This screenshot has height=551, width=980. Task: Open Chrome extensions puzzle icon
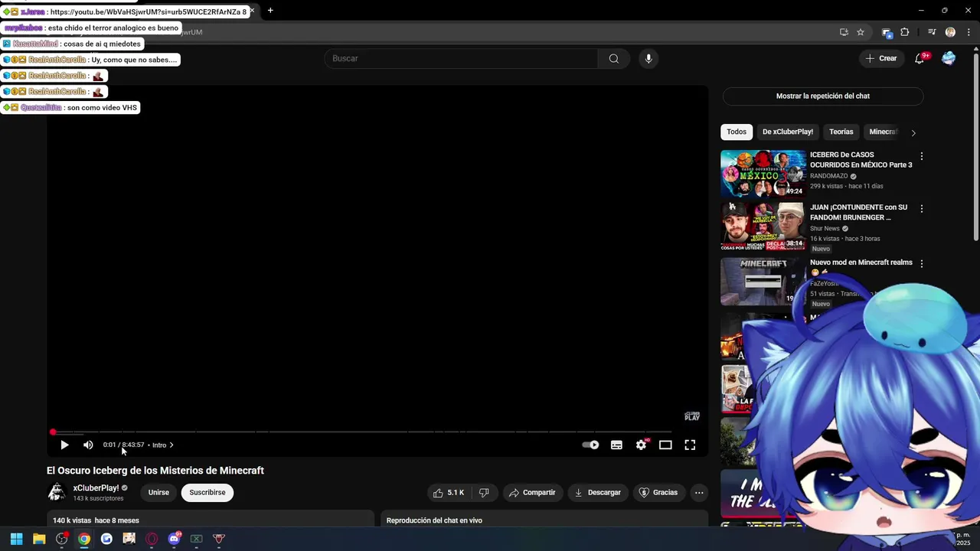905,32
